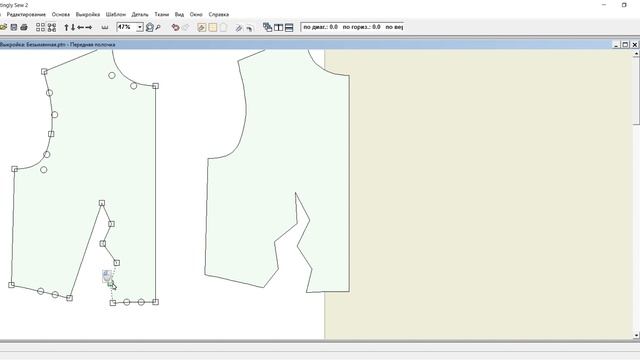Click the scrollbar down arrow

(636, 336)
